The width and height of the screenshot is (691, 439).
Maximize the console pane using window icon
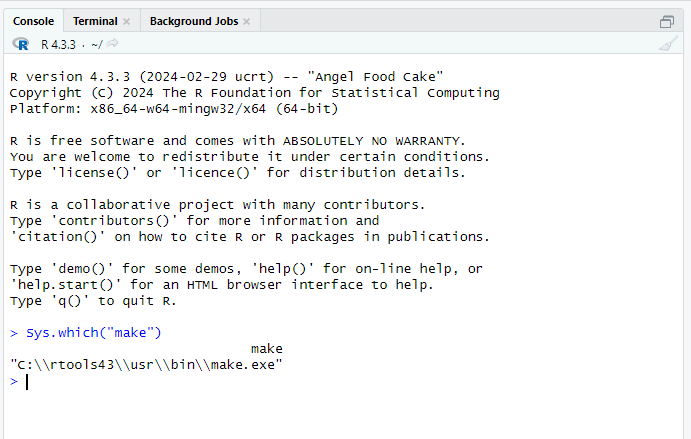pyautogui.click(x=667, y=22)
